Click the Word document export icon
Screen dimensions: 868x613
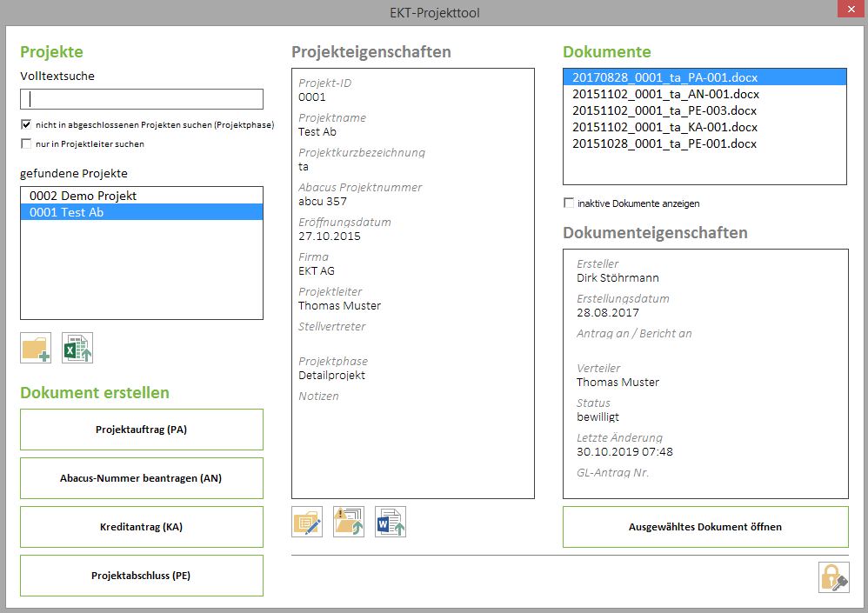click(391, 522)
